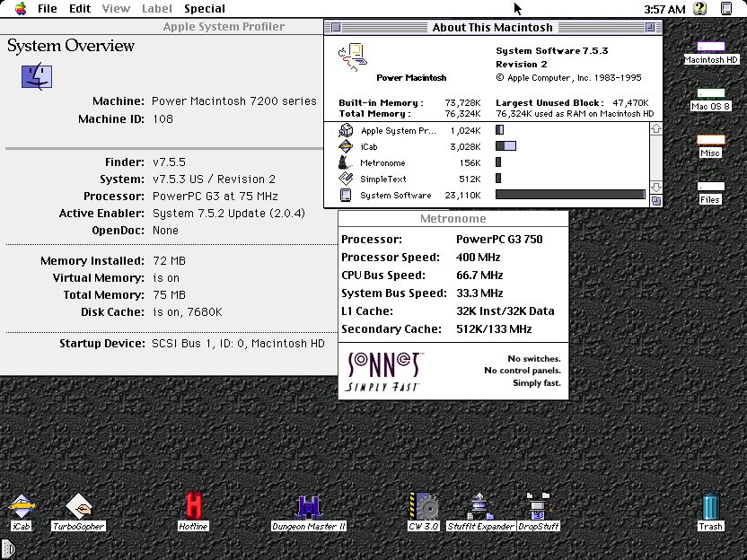Select the Macintosh HD drive icon

[711, 47]
